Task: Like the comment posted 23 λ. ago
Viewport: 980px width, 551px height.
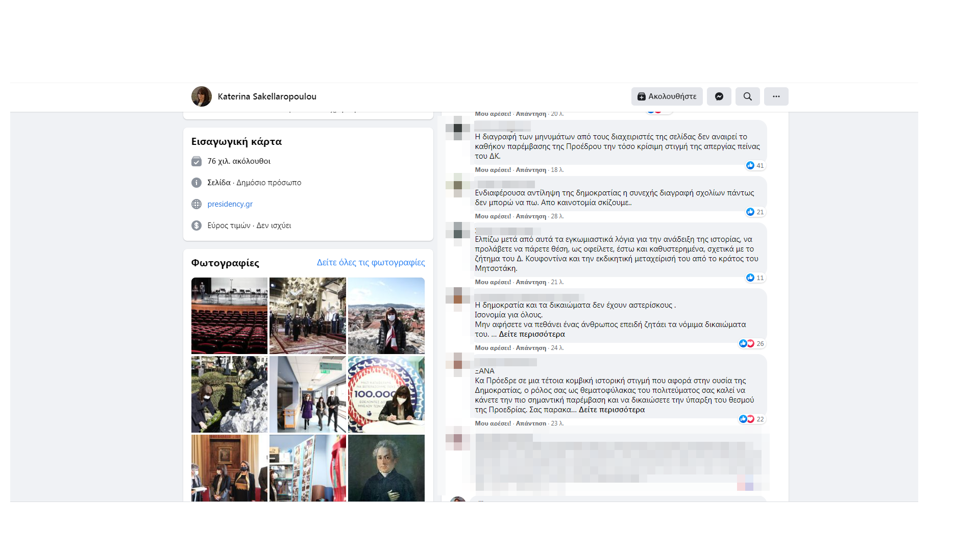Action: pos(493,423)
